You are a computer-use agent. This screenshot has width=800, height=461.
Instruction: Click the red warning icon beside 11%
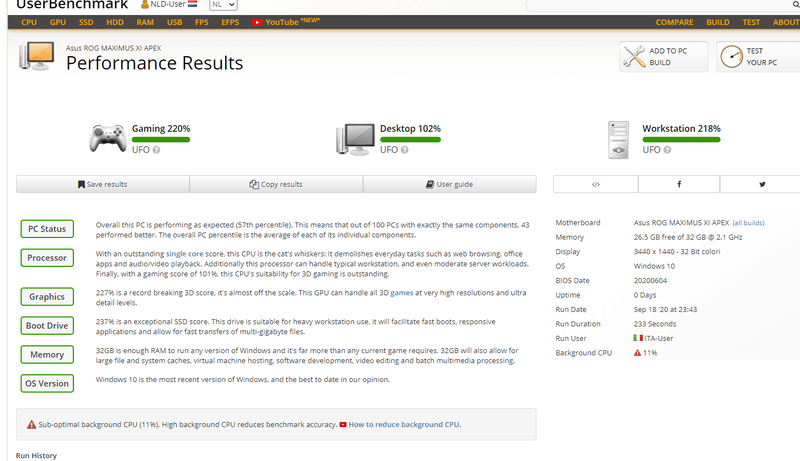pyautogui.click(x=637, y=352)
